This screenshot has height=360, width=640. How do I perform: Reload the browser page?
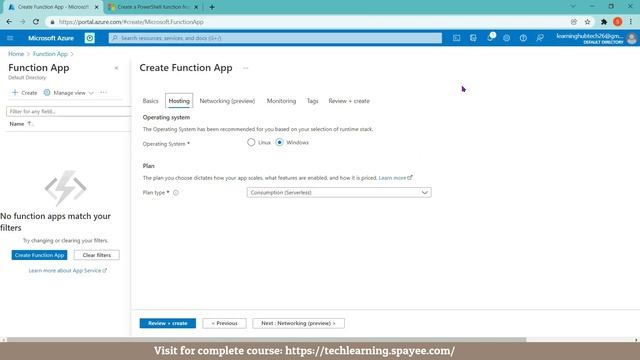coord(36,22)
